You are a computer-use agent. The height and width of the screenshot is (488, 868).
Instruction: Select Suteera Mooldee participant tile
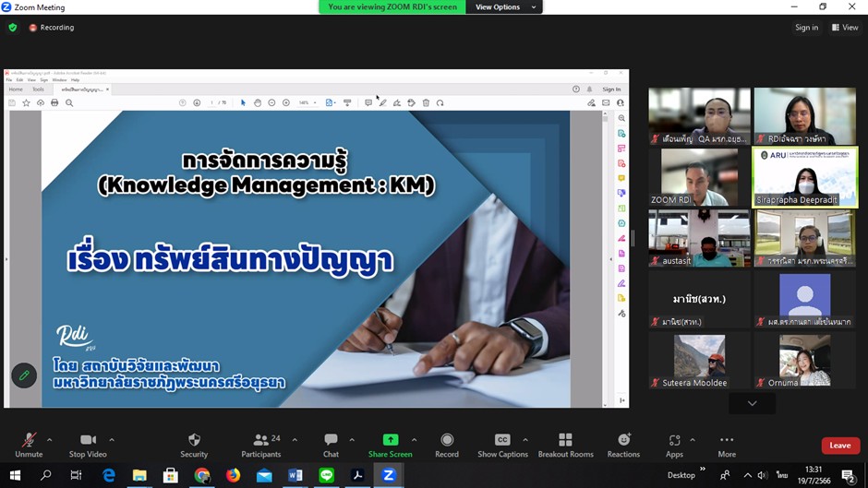[699, 360]
